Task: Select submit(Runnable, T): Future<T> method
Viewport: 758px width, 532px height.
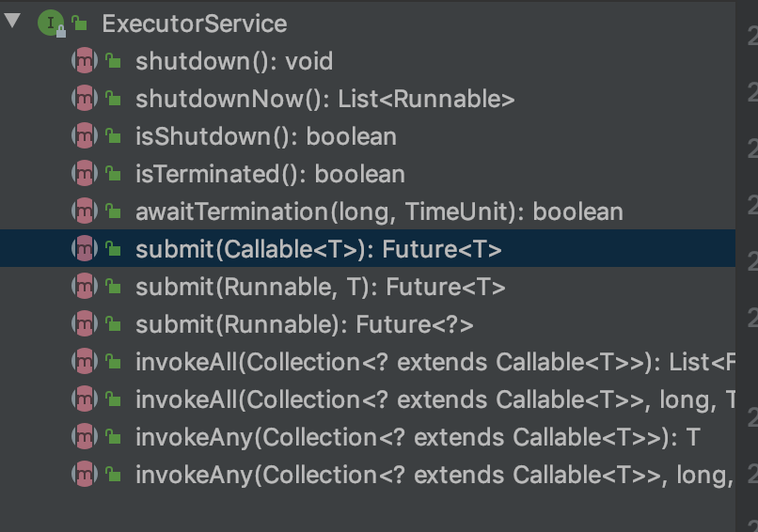Action: tap(320, 288)
